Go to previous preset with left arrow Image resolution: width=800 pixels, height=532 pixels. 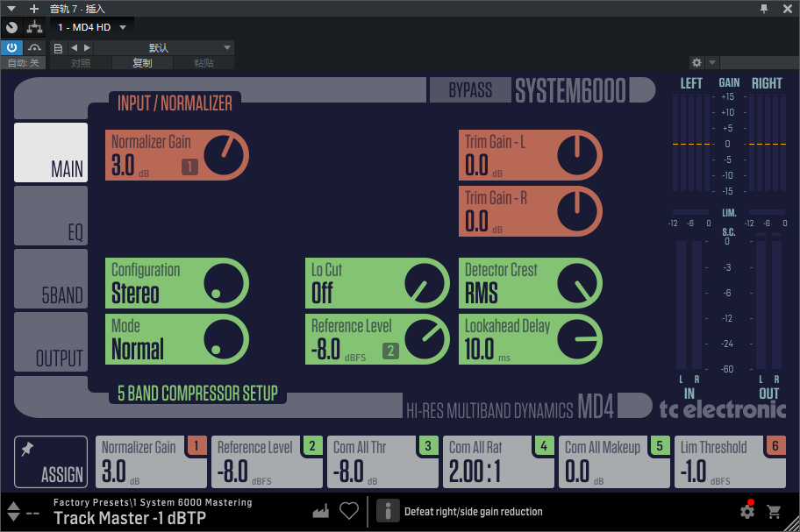(x=75, y=48)
